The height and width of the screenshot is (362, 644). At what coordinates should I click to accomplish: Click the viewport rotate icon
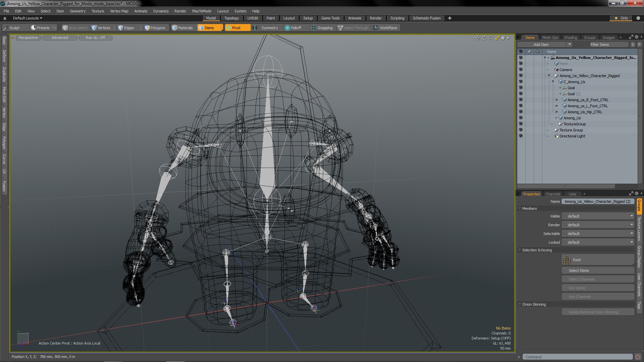point(484,38)
